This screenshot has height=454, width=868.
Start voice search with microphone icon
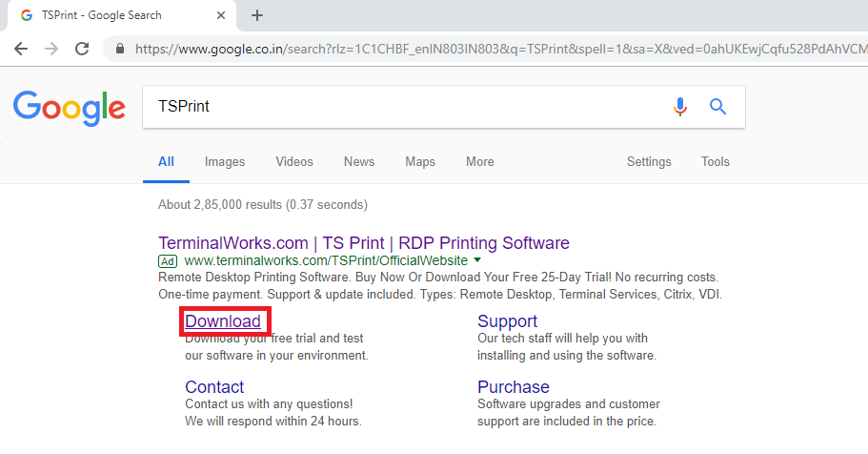(680, 106)
